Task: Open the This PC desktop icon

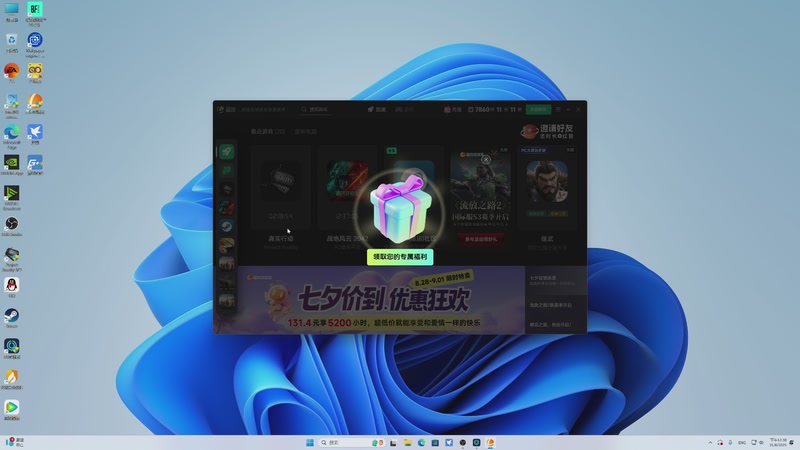Action: [x=12, y=12]
